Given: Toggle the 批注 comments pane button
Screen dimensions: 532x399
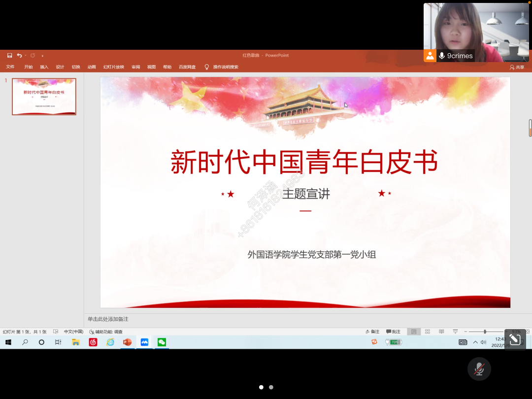Looking at the screenshot, I should pos(393,332).
